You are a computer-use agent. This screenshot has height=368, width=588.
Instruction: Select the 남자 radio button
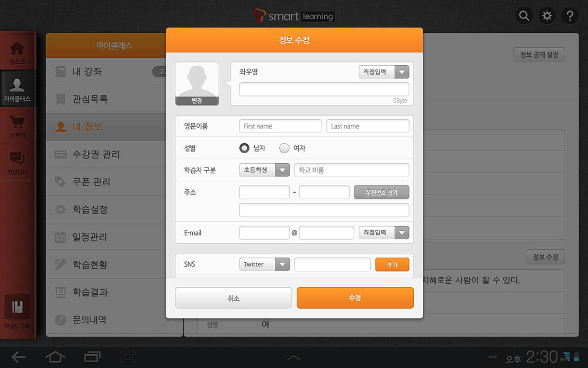click(x=244, y=148)
